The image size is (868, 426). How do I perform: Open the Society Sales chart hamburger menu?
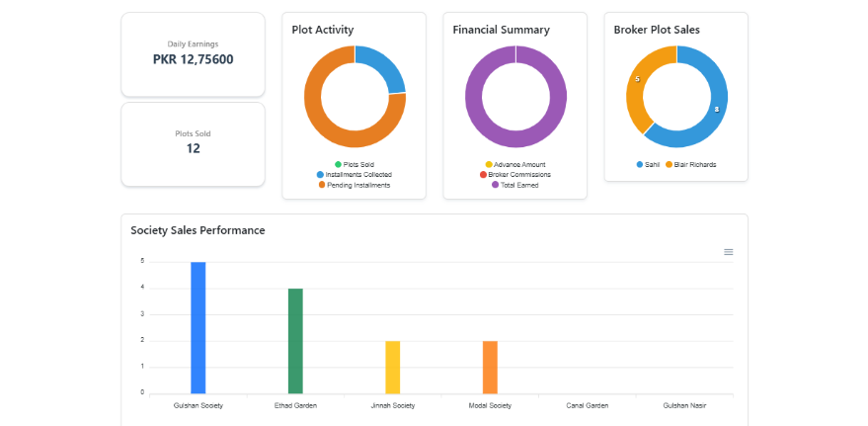coord(729,252)
